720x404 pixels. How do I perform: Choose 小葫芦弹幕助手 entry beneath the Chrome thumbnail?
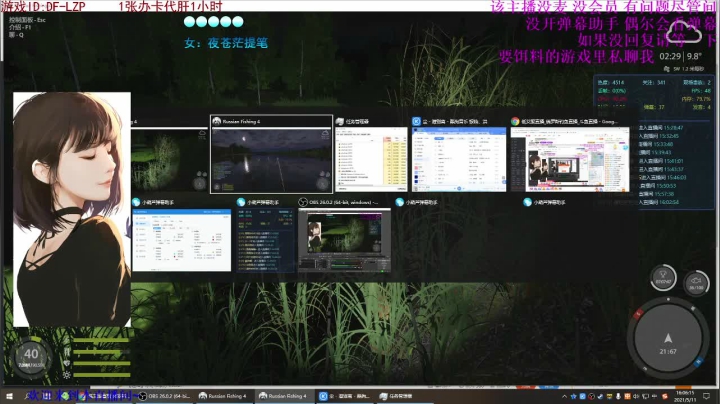[x=545, y=202]
